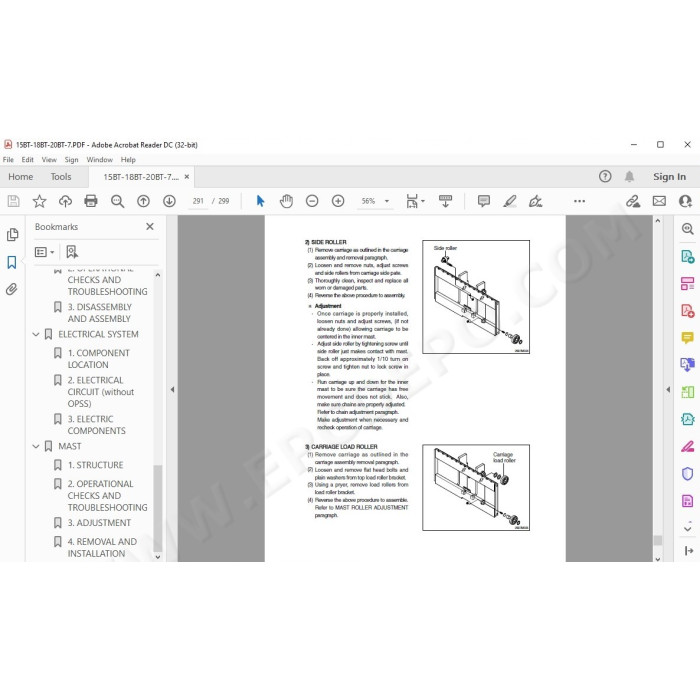Image resolution: width=700 pixels, height=700 pixels.
Task: Share a link to file
Action: click(633, 201)
